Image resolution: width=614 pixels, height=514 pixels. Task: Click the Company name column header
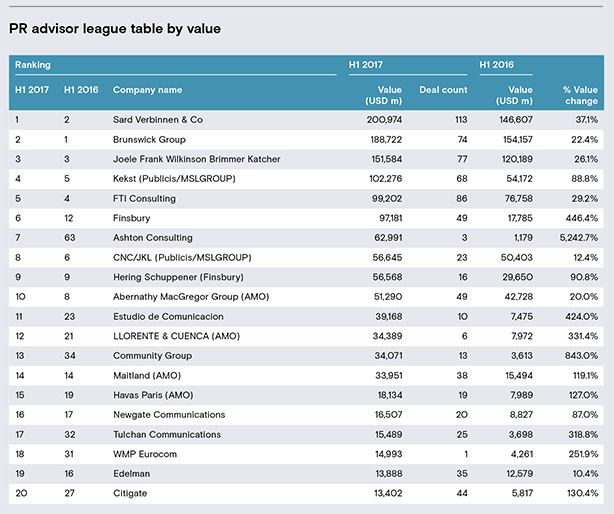(148, 90)
